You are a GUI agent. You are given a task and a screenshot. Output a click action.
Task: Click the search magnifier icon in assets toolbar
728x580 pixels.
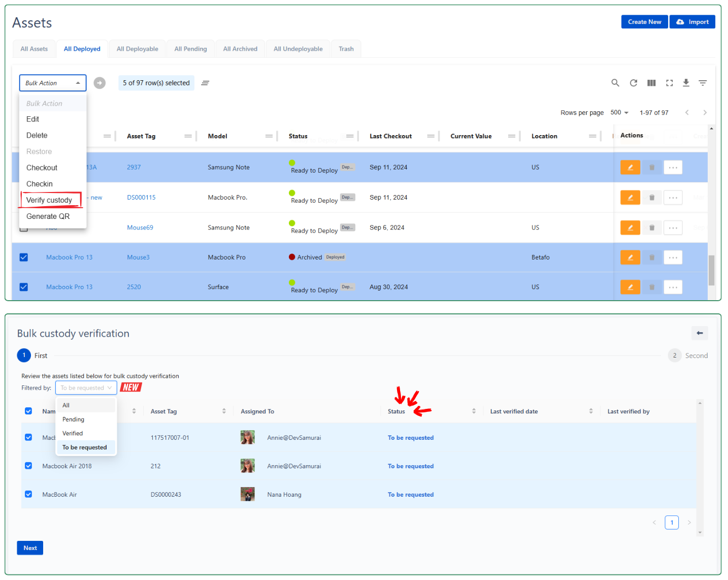click(615, 83)
